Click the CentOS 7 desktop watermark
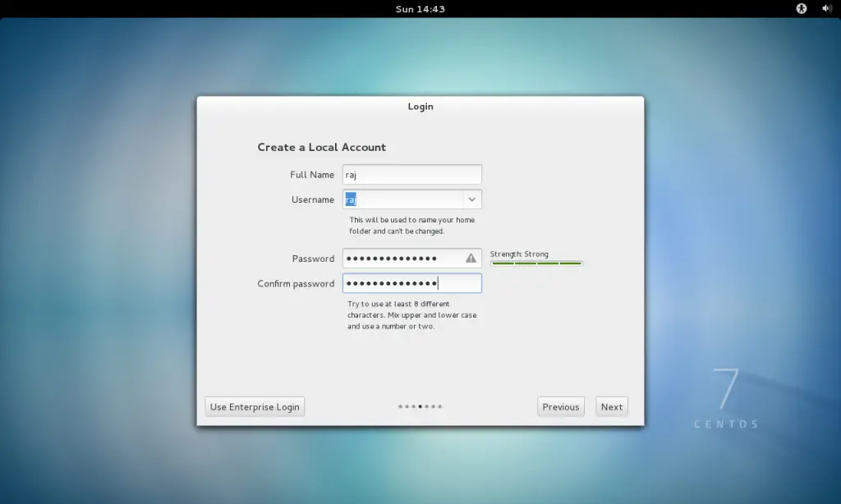The image size is (841, 504). pyautogui.click(x=726, y=394)
